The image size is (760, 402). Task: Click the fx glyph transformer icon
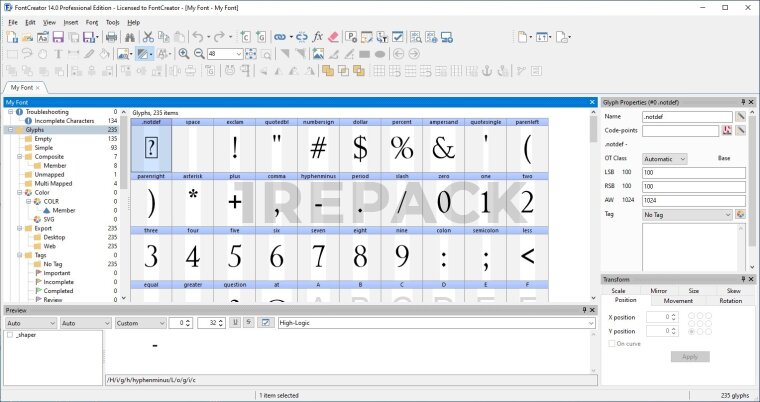coord(318,37)
